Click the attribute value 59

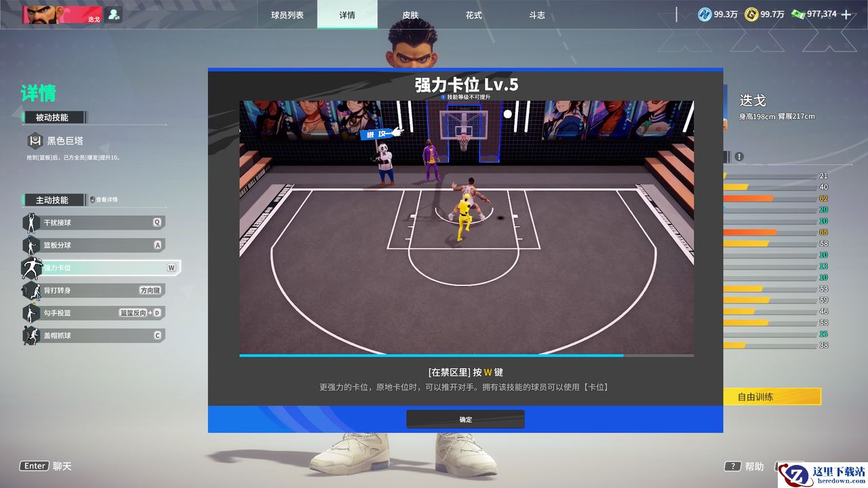coord(823,300)
